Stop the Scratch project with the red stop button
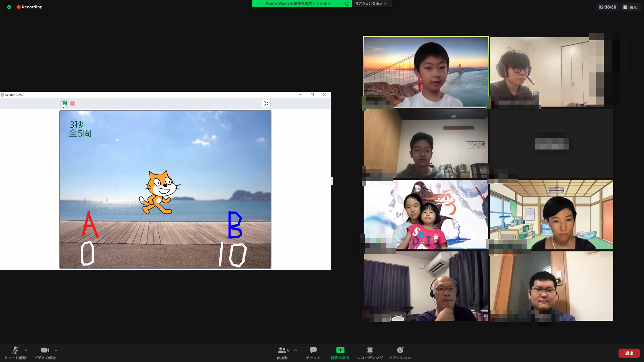 pos(72,104)
